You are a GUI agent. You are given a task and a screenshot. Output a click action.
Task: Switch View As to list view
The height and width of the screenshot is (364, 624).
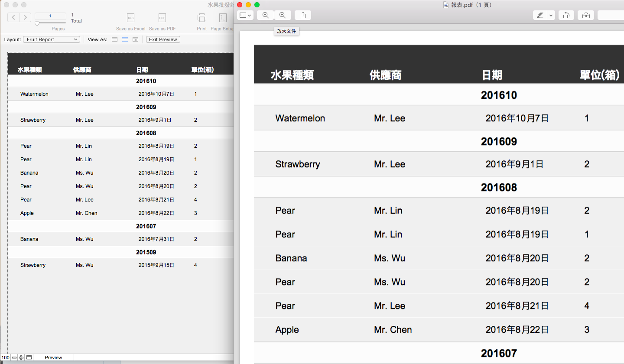(x=125, y=39)
